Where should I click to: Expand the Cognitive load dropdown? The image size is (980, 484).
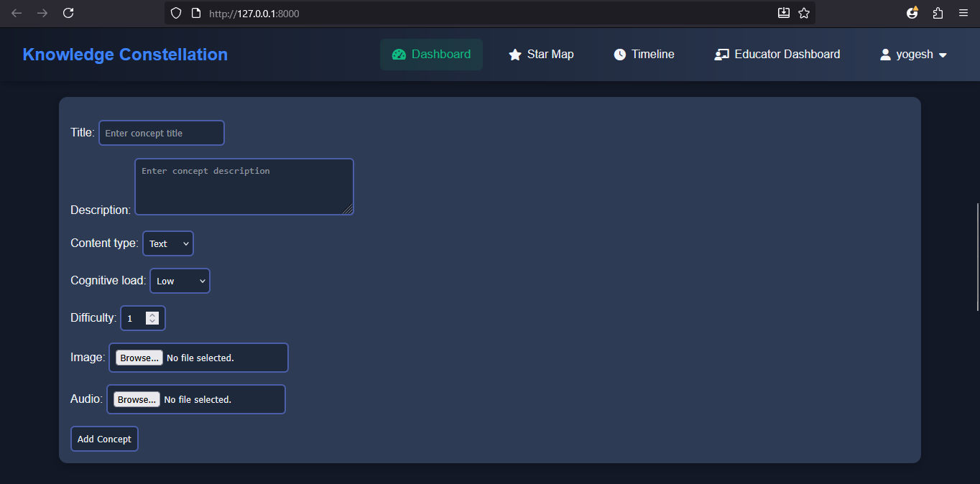click(x=180, y=281)
